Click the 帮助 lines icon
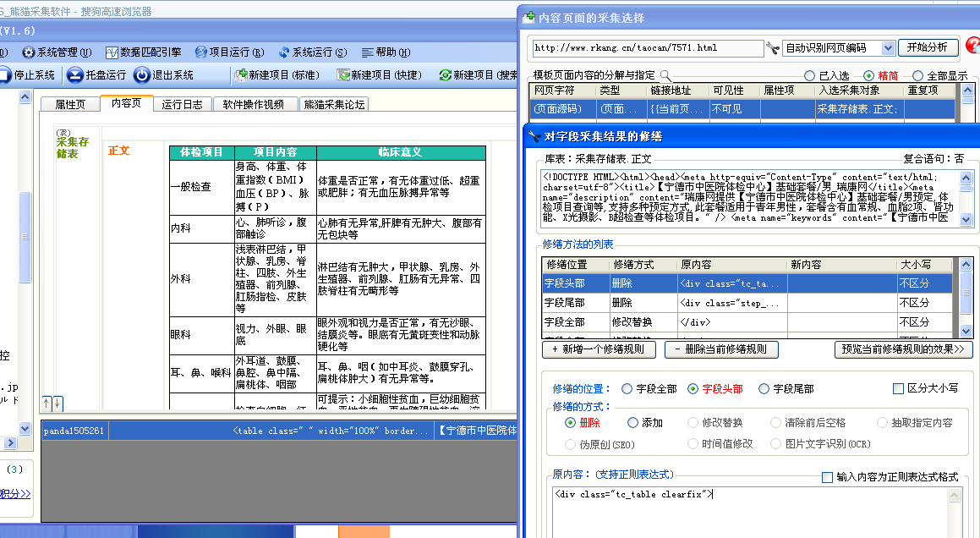The height and width of the screenshot is (538, 980). click(x=368, y=52)
